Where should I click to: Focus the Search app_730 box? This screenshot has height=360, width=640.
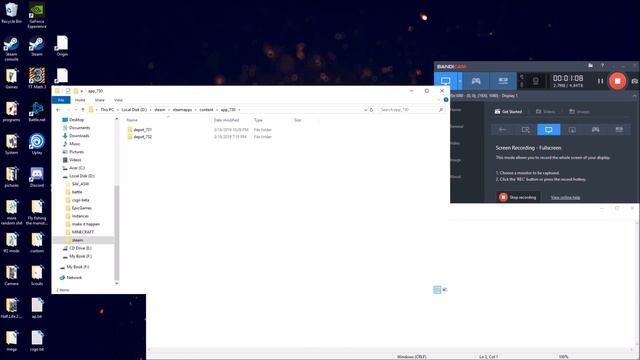[x=411, y=110]
